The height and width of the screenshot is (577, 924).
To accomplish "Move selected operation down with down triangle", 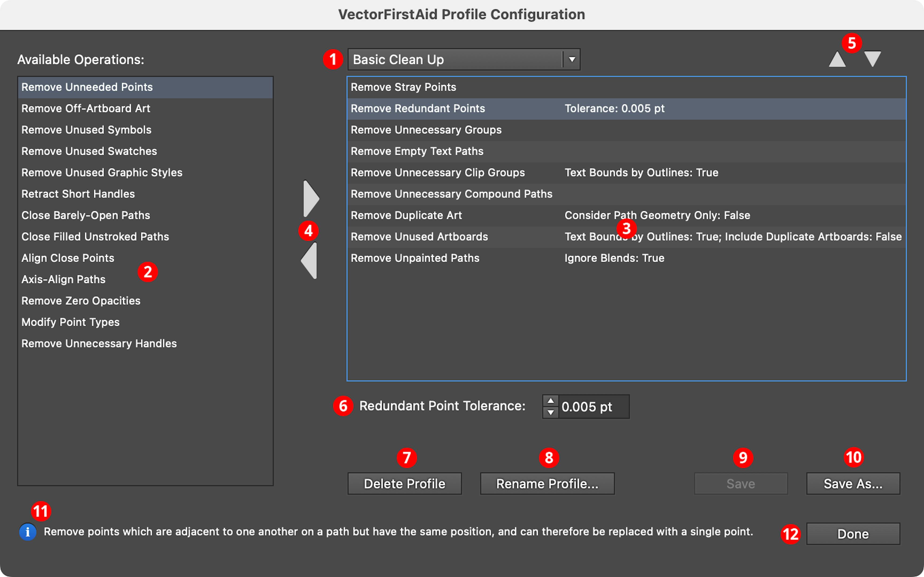I will (873, 58).
